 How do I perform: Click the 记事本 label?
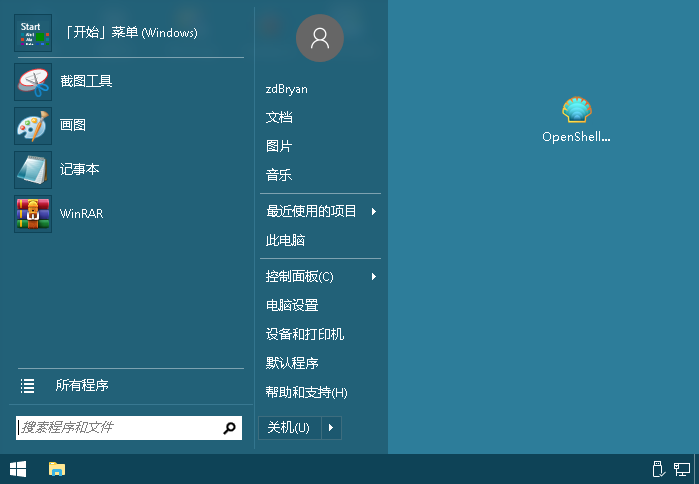[x=79, y=169]
